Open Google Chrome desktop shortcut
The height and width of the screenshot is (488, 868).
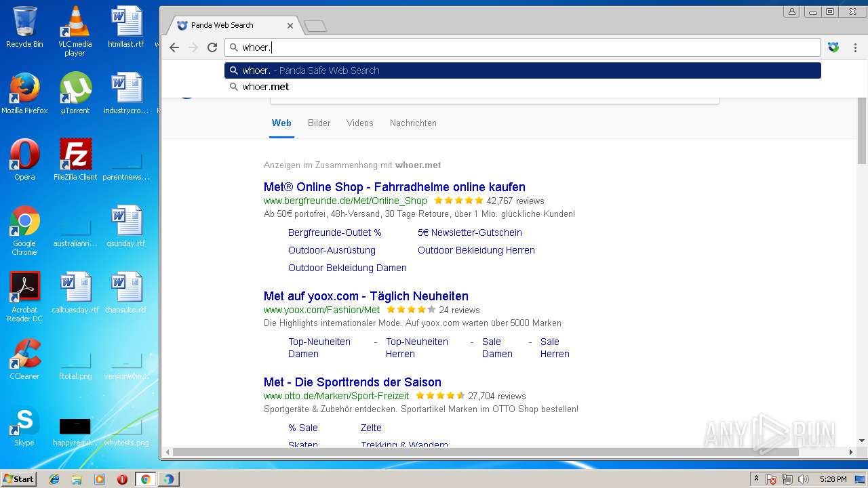24,230
